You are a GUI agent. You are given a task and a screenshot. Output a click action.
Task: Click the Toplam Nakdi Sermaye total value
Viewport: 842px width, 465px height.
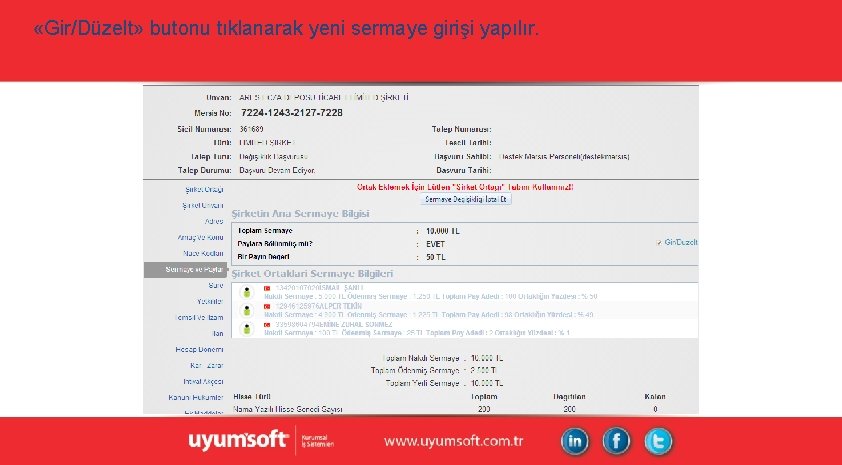coord(487,358)
